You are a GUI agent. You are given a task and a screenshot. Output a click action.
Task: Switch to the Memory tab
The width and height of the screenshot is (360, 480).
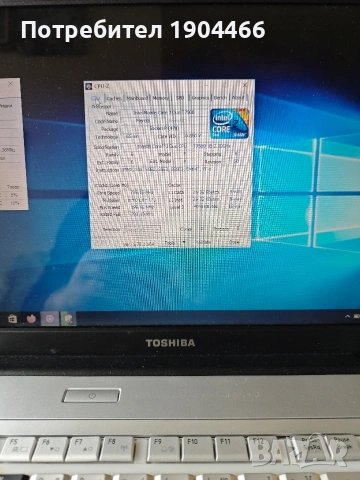160,98
